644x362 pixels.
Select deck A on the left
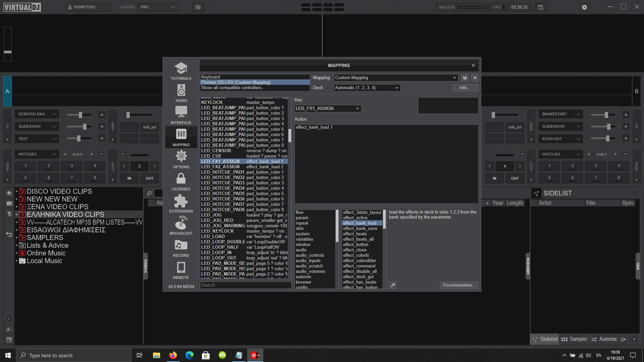click(7, 91)
